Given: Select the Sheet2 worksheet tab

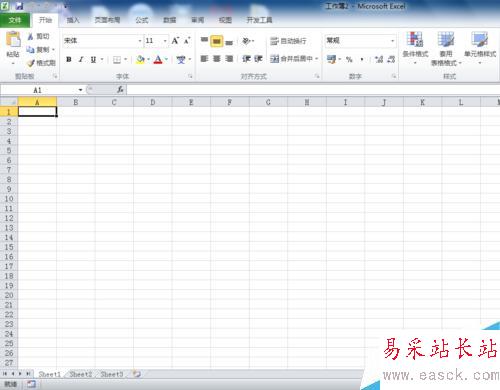Looking at the screenshot, I should click(x=80, y=374).
